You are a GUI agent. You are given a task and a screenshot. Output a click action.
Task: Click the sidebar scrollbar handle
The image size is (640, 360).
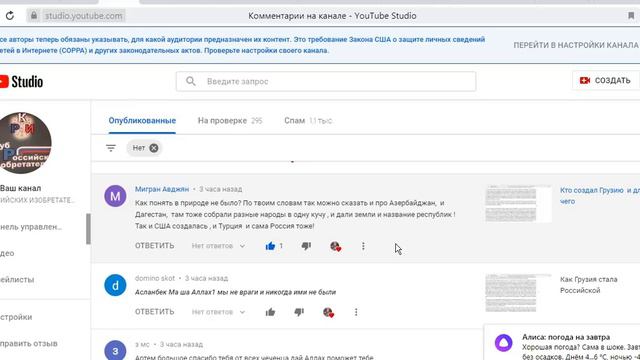pyautogui.click(x=88, y=229)
